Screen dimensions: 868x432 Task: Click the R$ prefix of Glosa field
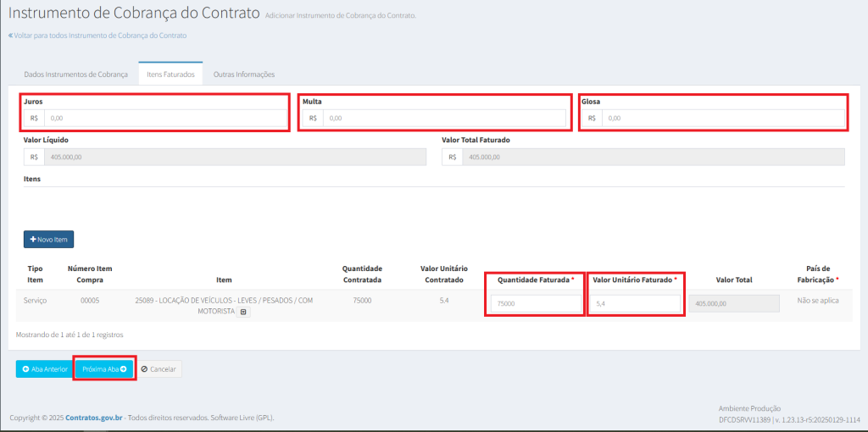[592, 119]
